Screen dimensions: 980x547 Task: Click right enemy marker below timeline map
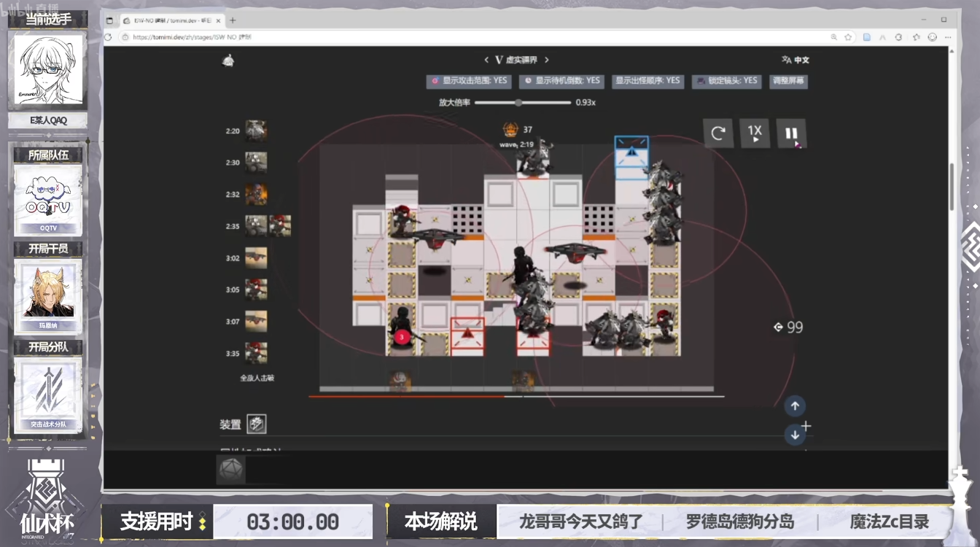(523, 379)
